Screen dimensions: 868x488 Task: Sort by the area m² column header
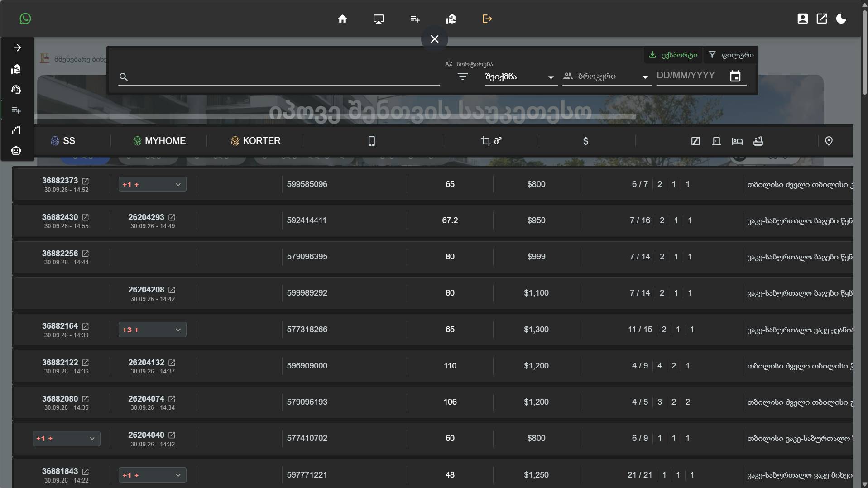491,141
